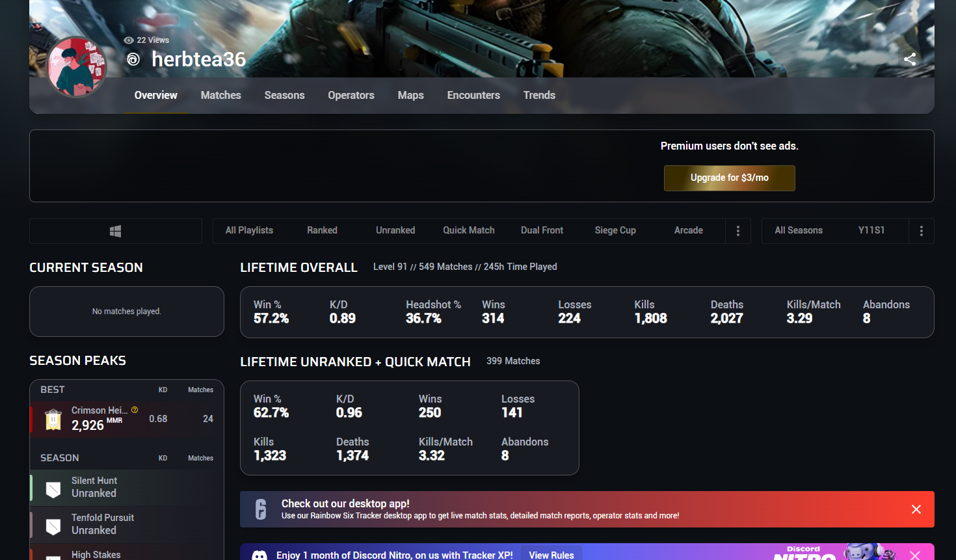The height and width of the screenshot is (560, 956).
Task: Click the 2,926 MMR value
Action: [x=88, y=425]
